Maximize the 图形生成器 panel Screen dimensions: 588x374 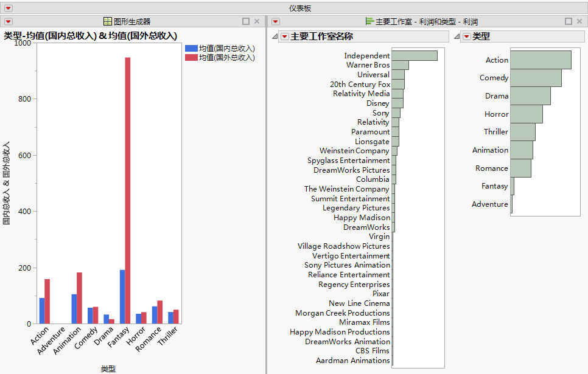tap(246, 21)
